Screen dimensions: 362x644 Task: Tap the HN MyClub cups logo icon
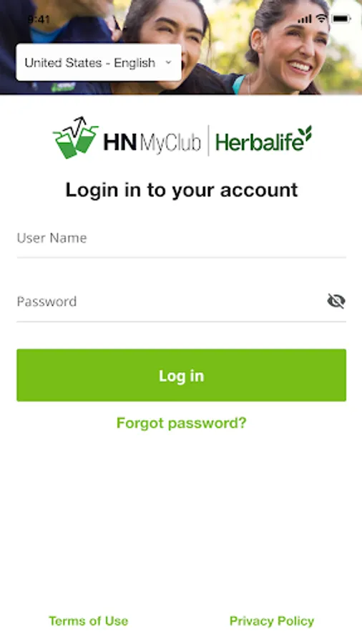76,137
